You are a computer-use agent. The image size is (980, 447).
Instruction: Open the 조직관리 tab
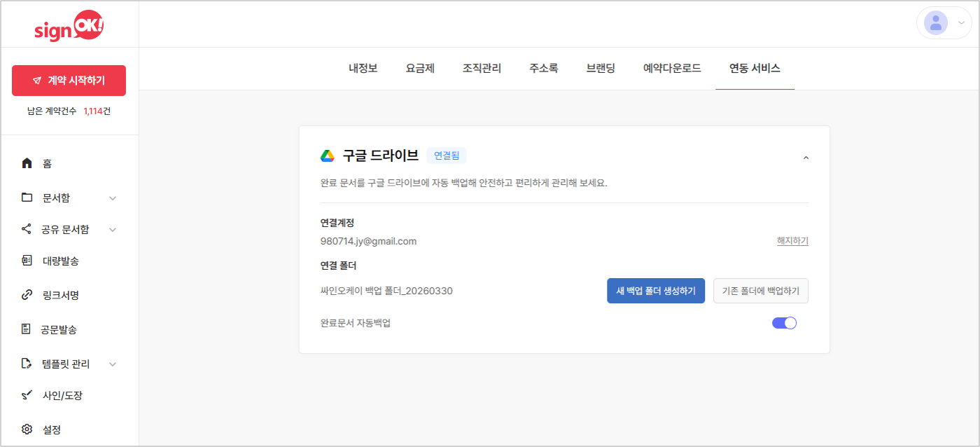pyautogui.click(x=482, y=69)
